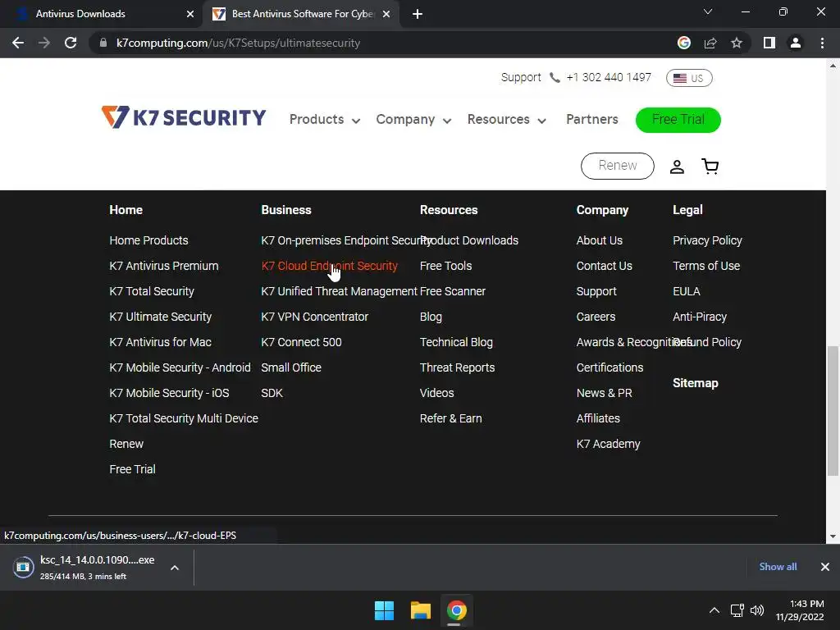Click the browser forward arrow
The width and height of the screenshot is (840, 630).
(x=44, y=43)
